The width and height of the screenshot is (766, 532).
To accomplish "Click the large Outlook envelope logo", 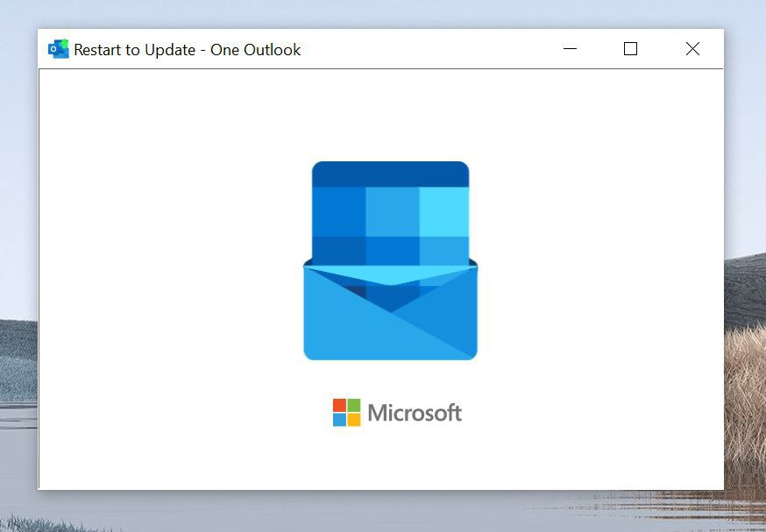I will [390, 260].
